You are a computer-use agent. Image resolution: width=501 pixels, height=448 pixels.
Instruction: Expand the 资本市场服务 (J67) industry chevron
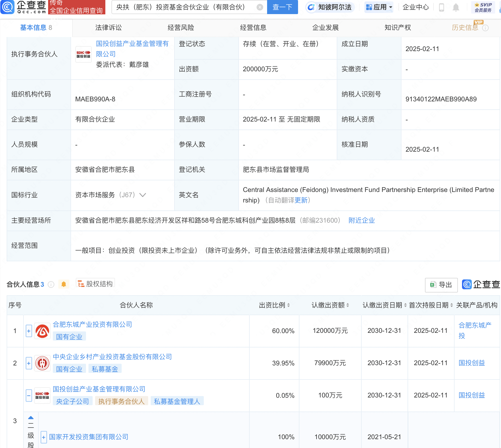point(143,195)
